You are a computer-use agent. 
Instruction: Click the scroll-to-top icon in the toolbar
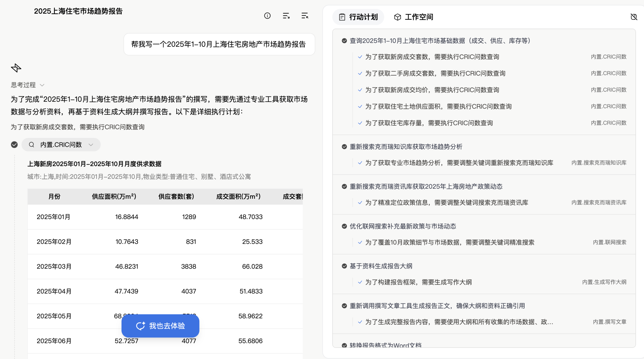304,16
